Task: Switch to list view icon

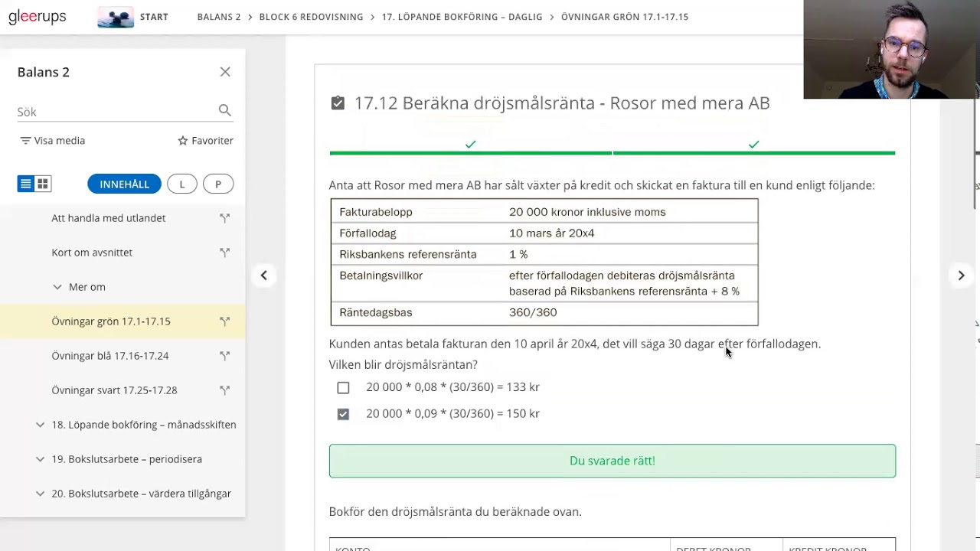Action: pyautogui.click(x=25, y=184)
